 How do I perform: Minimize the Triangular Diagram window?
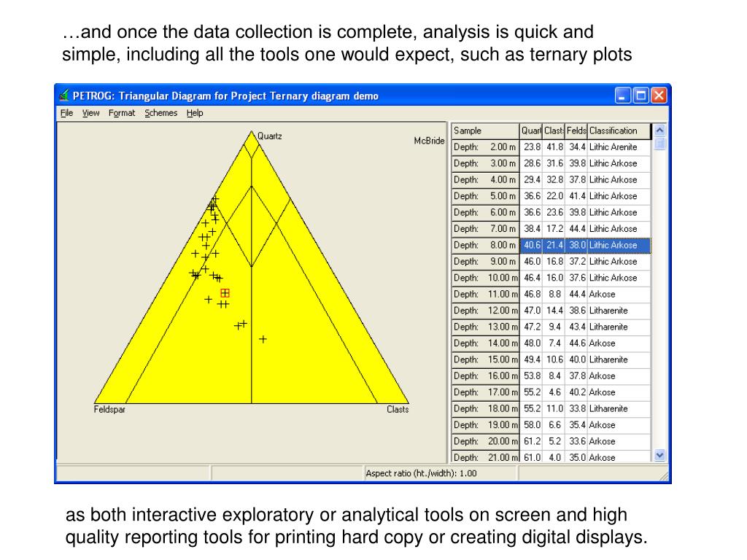623,96
